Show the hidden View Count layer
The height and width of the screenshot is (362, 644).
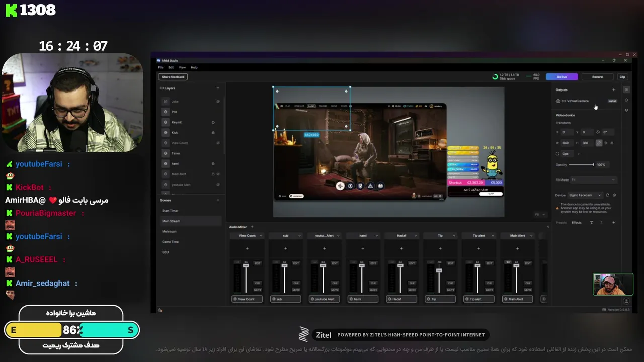218,143
